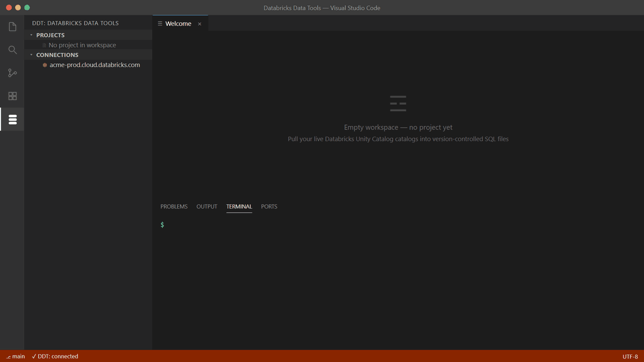Select the CONNECTIONS section header
Image resolution: width=644 pixels, height=362 pixels.
pyautogui.click(x=88, y=54)
